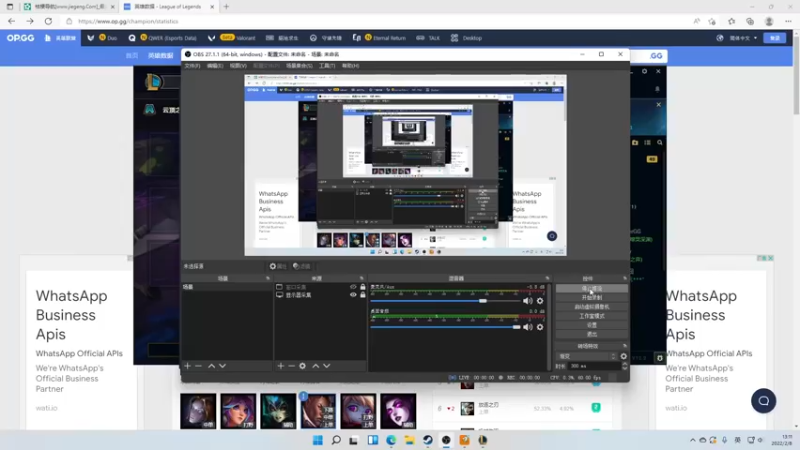Open chat bubble widget on OP.GG page

pos(763,401)
